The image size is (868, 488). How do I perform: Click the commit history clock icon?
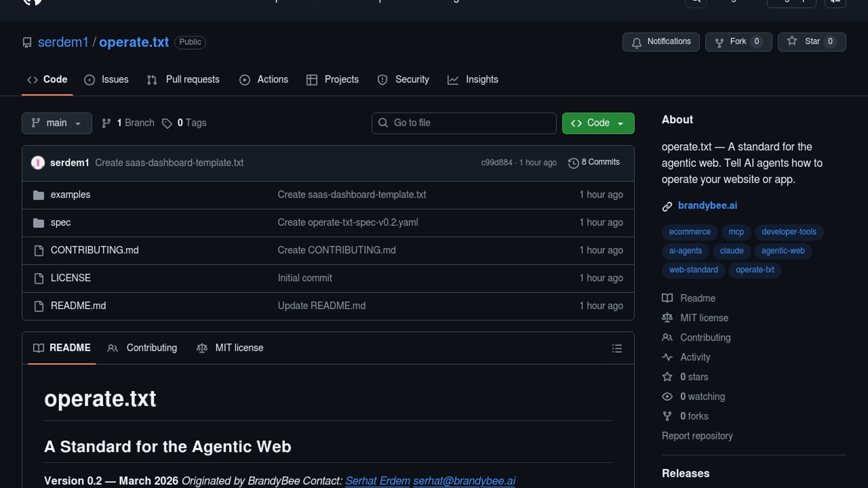click(x=573, y=163)
